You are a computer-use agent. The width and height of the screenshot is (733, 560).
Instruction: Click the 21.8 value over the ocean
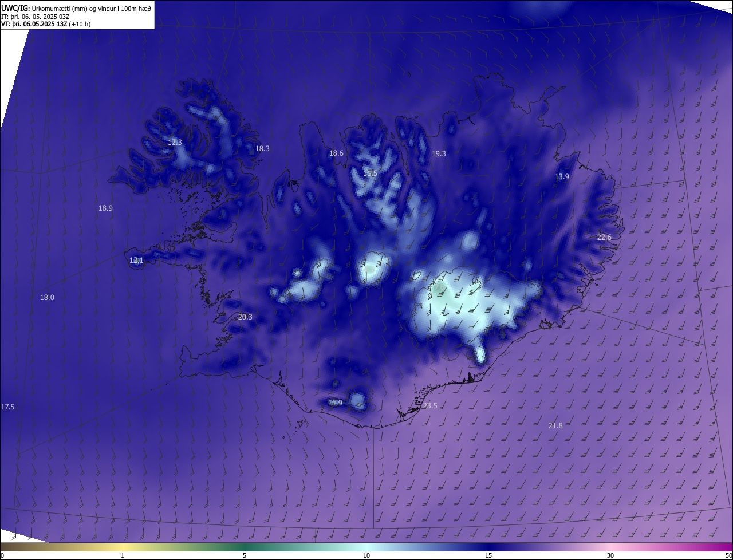(x=555, y=425)
